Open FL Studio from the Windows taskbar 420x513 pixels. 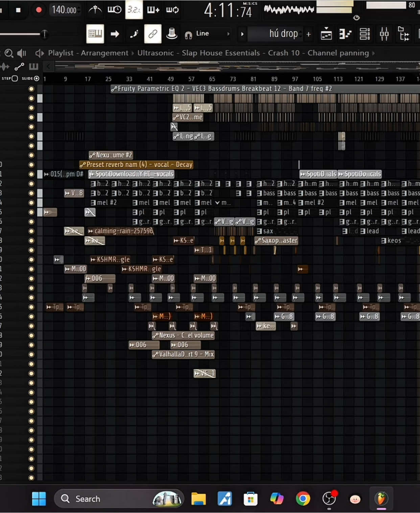[x=381, y=498]
